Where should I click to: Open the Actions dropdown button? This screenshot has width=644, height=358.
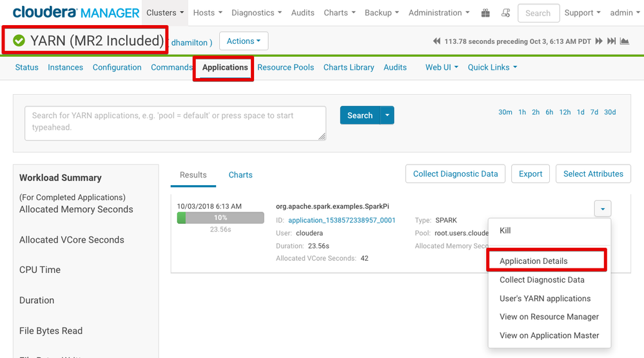(244, 41)
